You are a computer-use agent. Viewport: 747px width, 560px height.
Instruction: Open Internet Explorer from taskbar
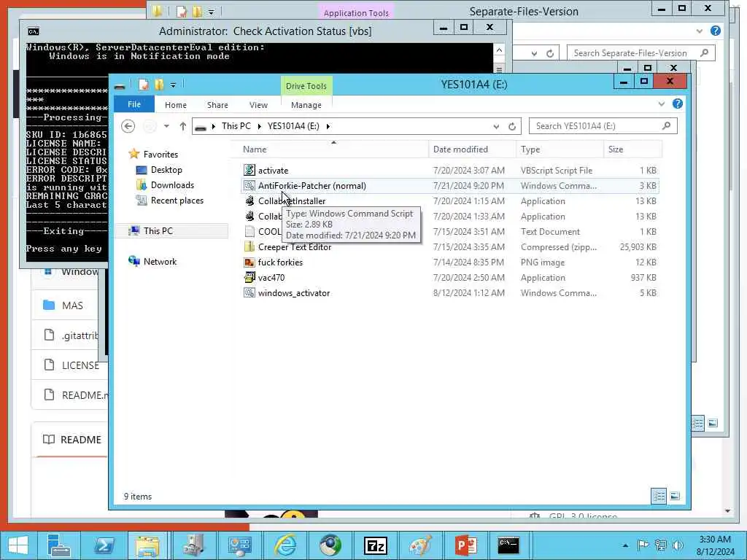(x=285, y=545)
